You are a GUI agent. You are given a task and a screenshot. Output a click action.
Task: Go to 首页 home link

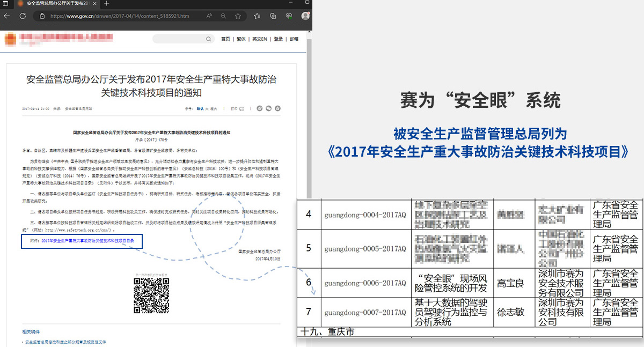(225, 39)
